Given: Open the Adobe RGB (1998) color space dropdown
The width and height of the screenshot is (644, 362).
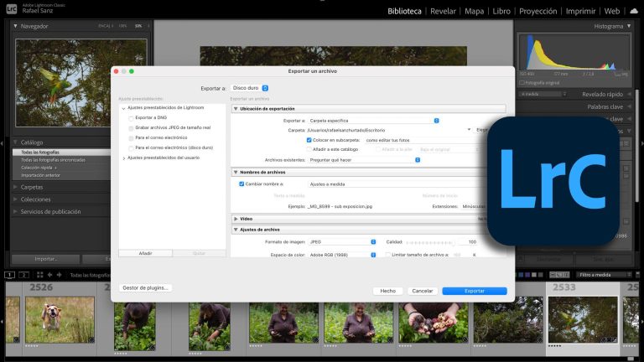Looking at the screenshot, I should 342,255.
